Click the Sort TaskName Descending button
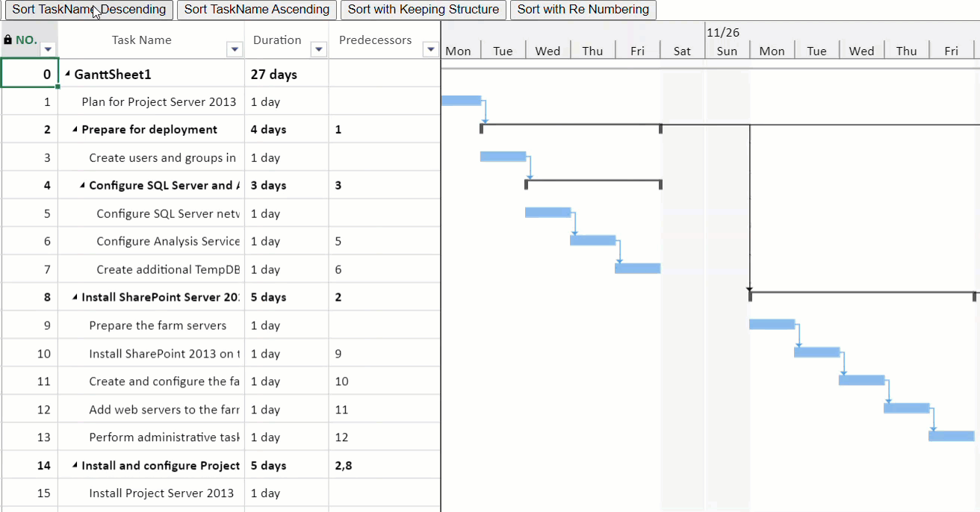This screenshot has width=980, height=512. [x=89, y=10]
